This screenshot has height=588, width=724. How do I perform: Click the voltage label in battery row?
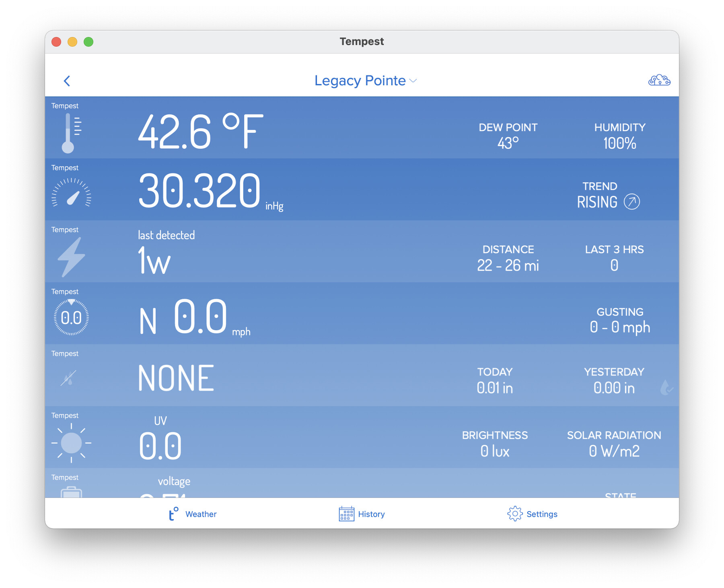pyautogui.click(x=174, y=481)
